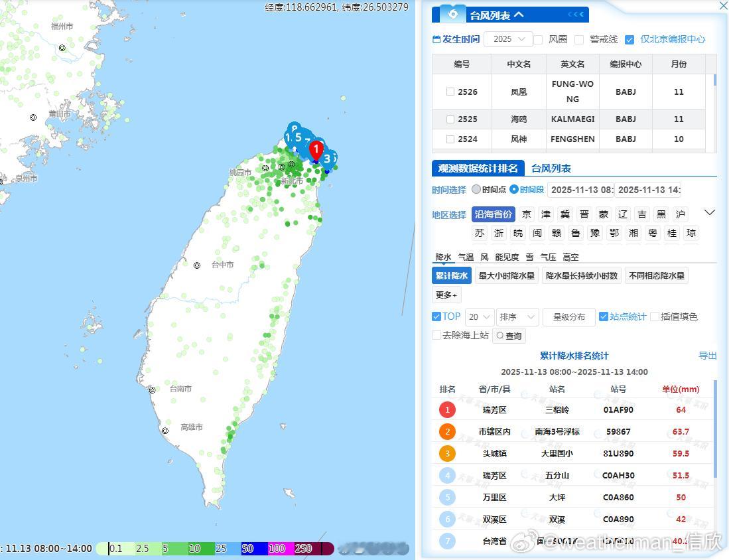Enable the 插值填色 checkbox
The width and height of the screenshot is (729, 560).
pos(655,316)
